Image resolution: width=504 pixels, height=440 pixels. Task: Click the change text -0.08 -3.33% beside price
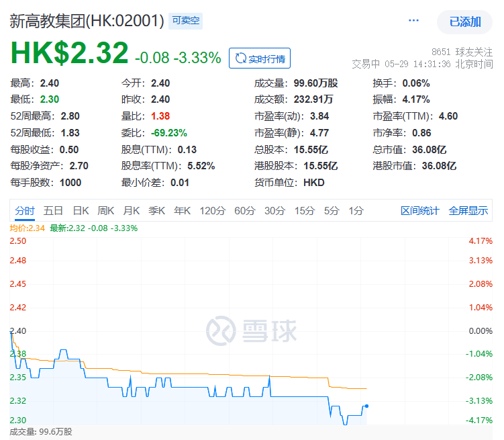(178, 58)
